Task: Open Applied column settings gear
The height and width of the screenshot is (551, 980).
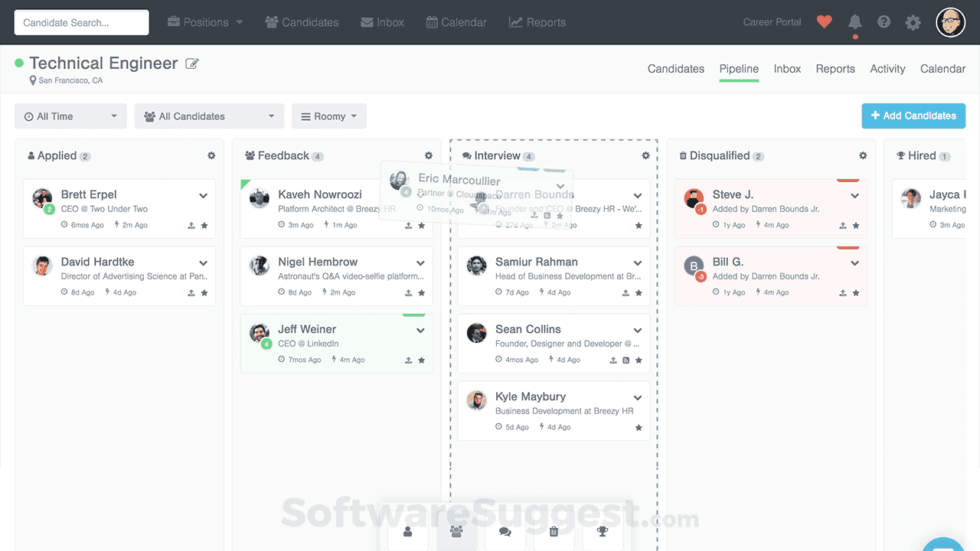Action: click(x=211, y=155)
